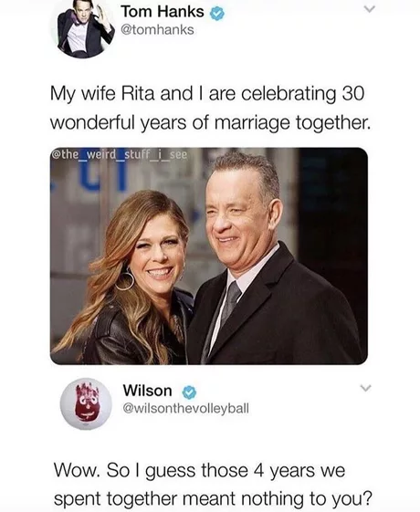Visit the @tomhanks handle

(x=157, y=30)
